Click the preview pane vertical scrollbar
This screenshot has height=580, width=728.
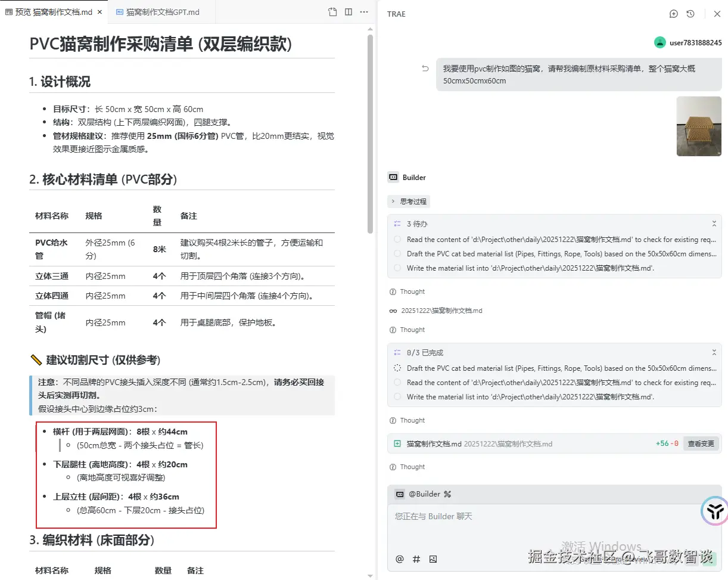click(370, 134)
